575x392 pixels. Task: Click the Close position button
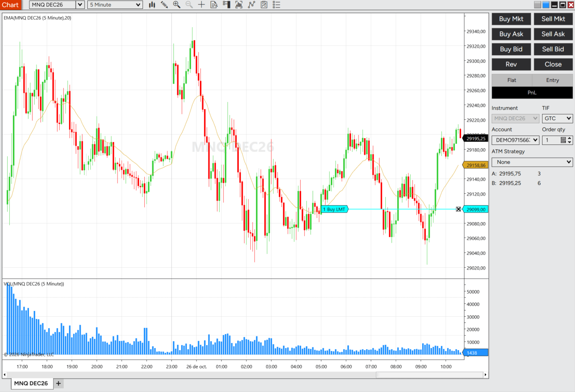pos(553,64)
